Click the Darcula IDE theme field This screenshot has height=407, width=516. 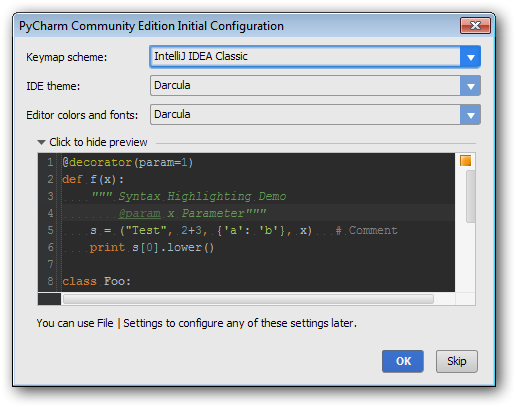[305, 86]
